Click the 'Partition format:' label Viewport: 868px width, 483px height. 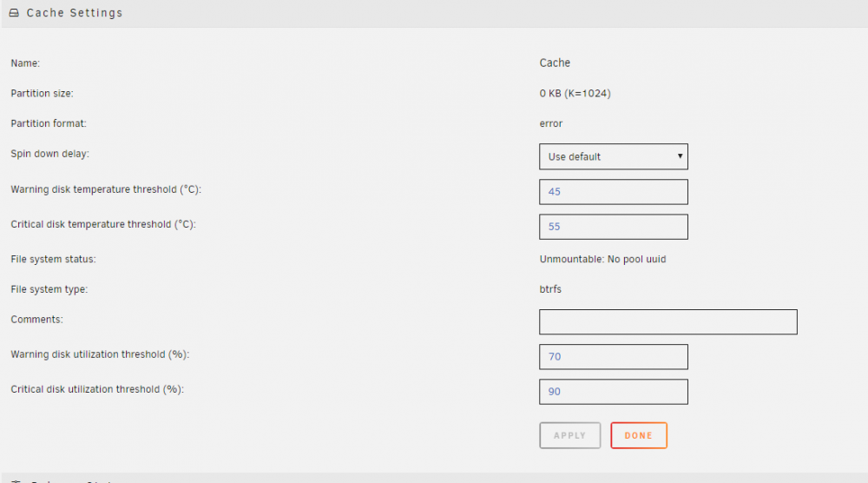pos(48,123)
